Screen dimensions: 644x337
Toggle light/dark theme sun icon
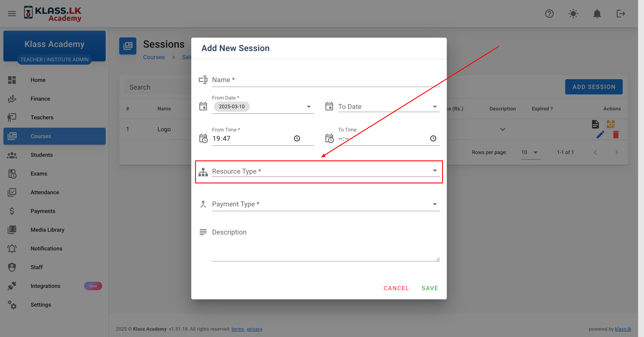pos(573,13)
